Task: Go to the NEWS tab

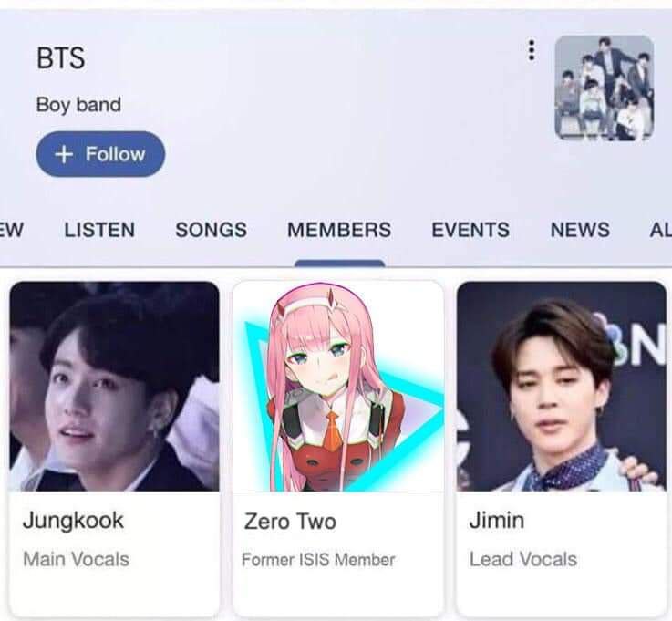Action: pyautogui.click(x=580, y=230)
